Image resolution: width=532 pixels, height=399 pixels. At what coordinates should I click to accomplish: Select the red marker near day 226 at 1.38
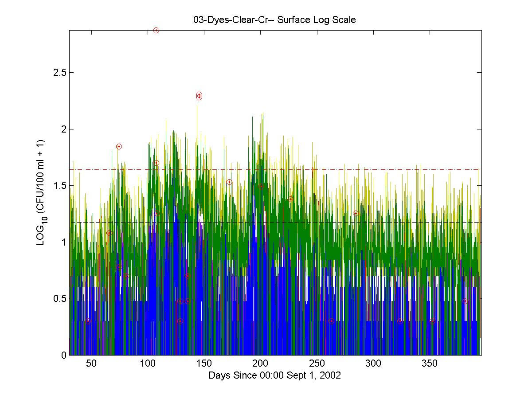click(290, 199)
